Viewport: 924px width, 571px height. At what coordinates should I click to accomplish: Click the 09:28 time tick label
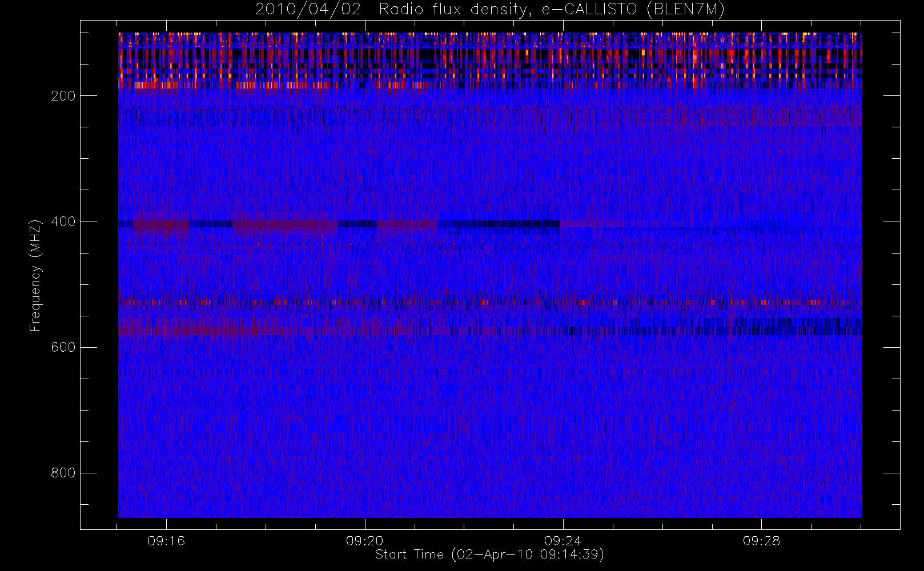[x=761, y=541]
